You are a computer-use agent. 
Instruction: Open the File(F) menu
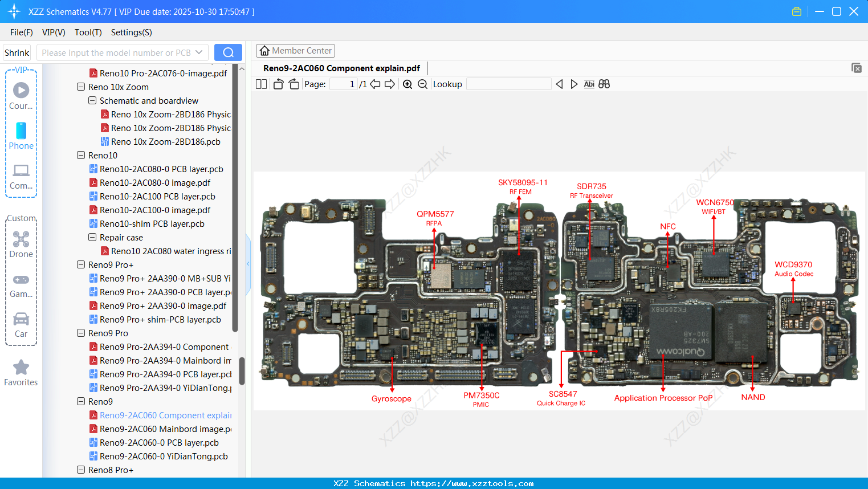point(22,32)
